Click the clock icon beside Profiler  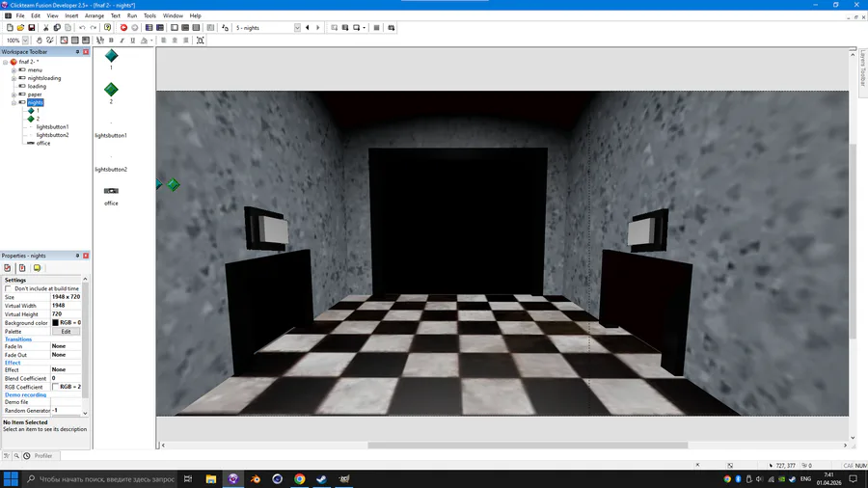[27, 456]
